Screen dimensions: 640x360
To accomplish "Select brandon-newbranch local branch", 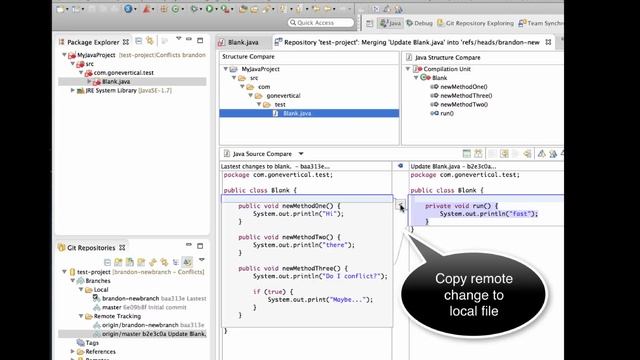I will 130,298.
